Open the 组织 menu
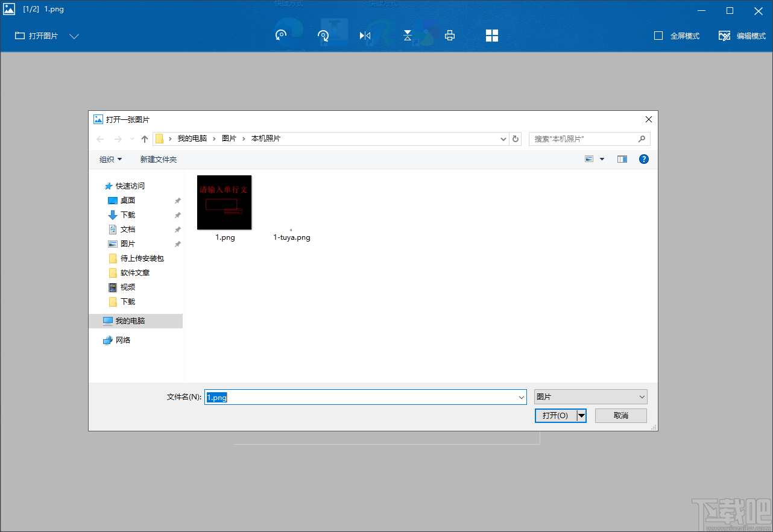The image size is (773, 532). point(110,159)
